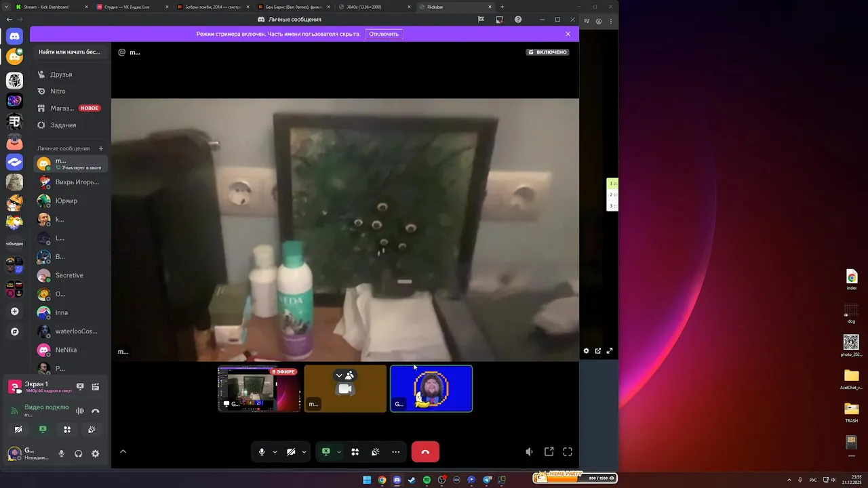Viewport: 868px width, 488px height.
Task: Open Spotify from the Windows taskbar
Action: [427, 480]
